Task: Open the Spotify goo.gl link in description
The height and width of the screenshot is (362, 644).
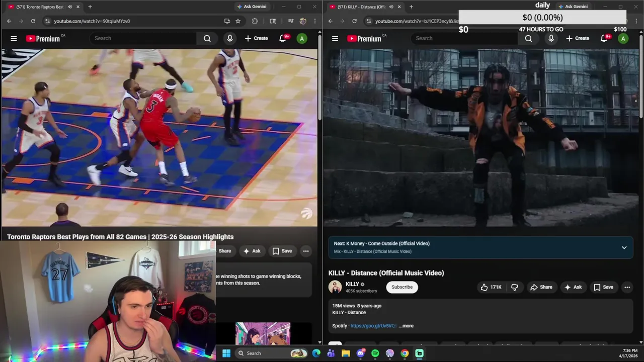Action: point(373,326)
